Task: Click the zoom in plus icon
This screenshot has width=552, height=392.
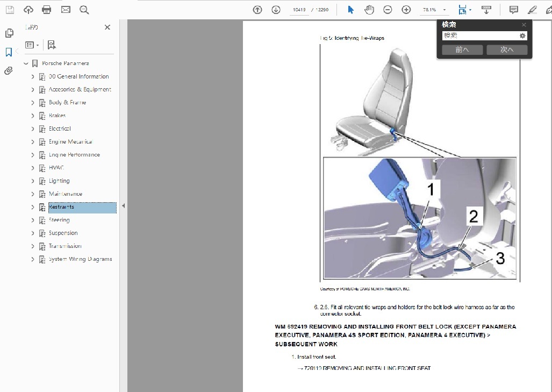Action: [x=406, y=10]
